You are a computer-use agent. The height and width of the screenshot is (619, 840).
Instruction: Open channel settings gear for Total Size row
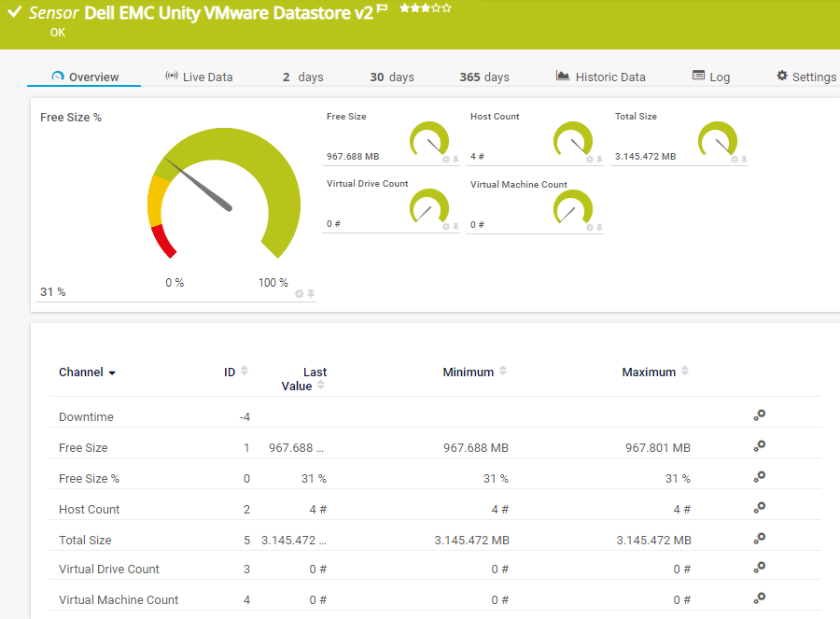(x=760, y=538)
